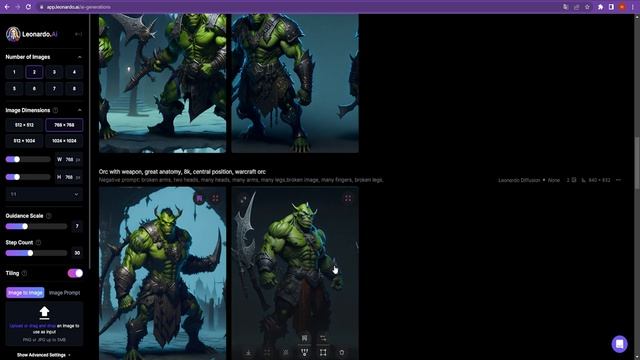Set number of images to 5
Viewport: 640px width, 360px height.
point(14,89)
